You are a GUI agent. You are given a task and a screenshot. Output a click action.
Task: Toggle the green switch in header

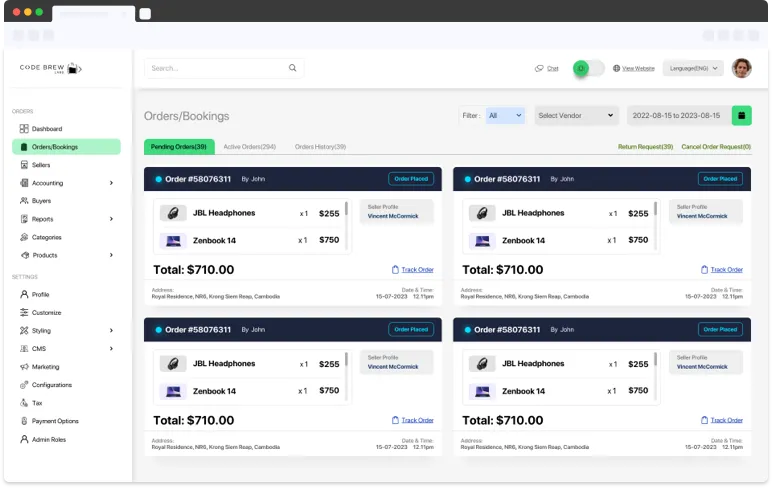tap(588, 68)
